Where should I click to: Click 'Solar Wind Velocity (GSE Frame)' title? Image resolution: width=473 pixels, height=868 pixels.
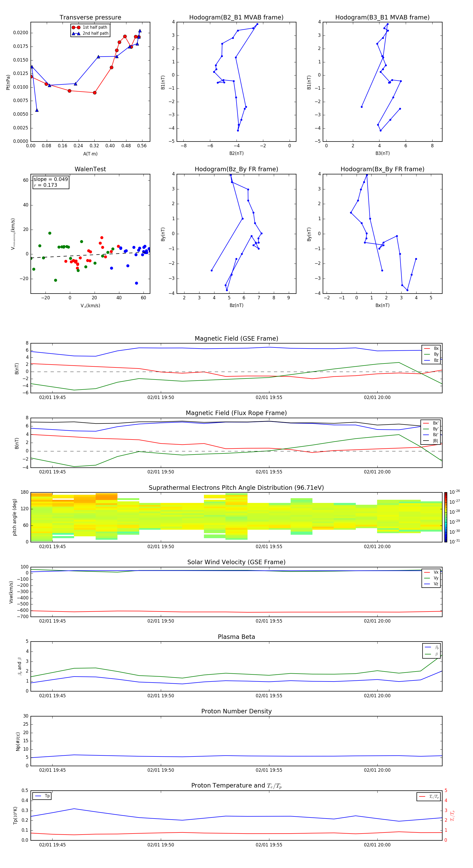click(x=236, y=562)
